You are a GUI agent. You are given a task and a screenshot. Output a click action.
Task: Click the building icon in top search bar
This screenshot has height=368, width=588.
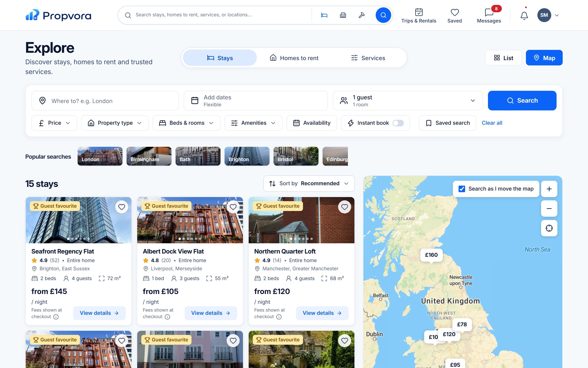(343, 15)
